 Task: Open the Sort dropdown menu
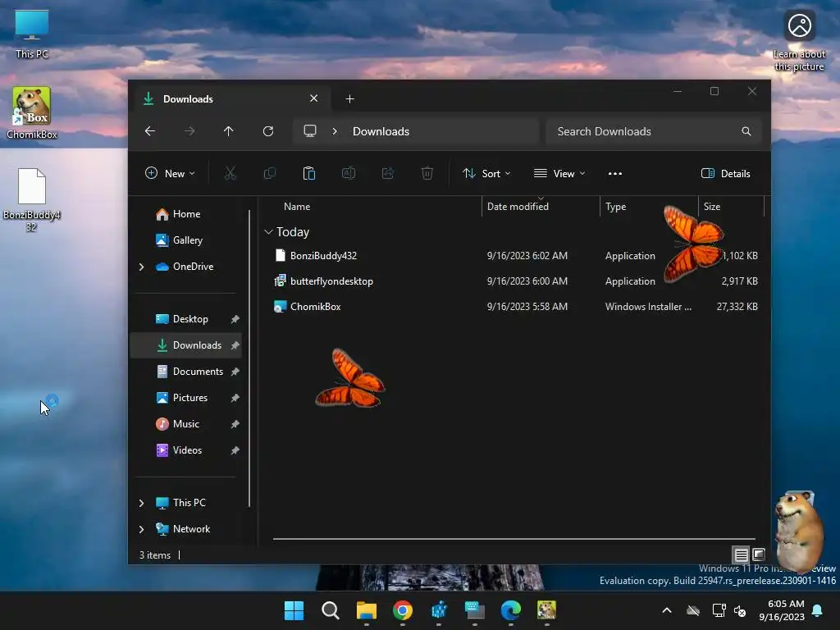487,174
